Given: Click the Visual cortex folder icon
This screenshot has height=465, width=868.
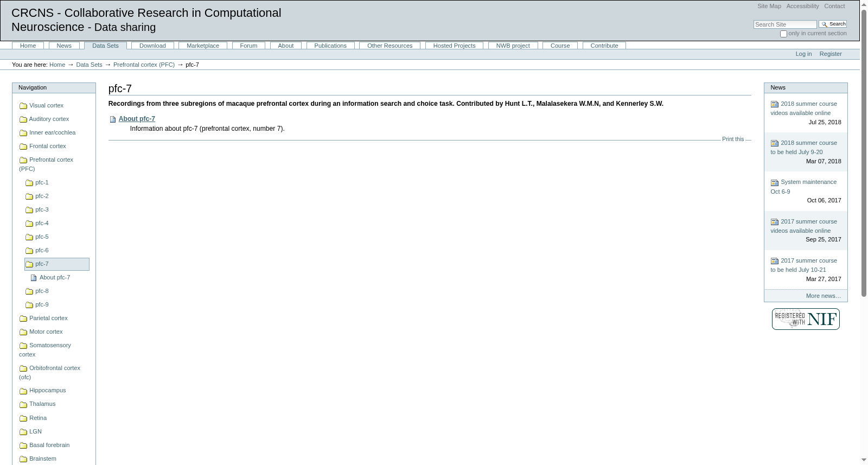Looking at the screenshot, I should coord(23,106).
